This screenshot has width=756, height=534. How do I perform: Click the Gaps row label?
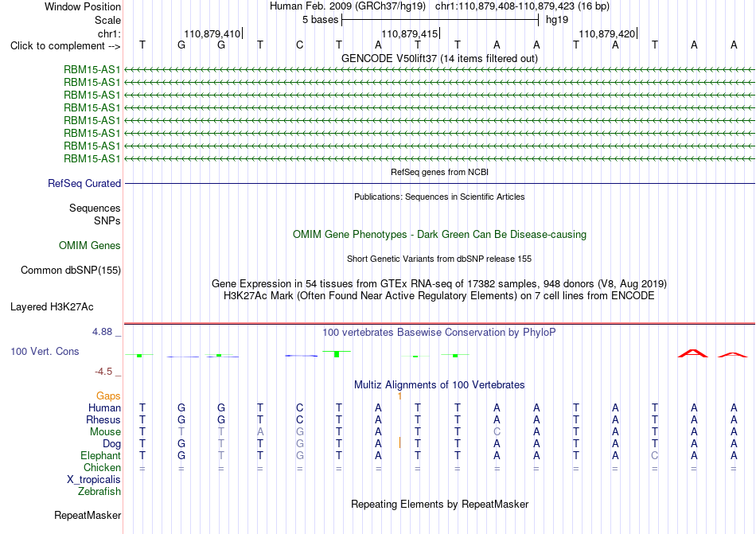point(108,396)
